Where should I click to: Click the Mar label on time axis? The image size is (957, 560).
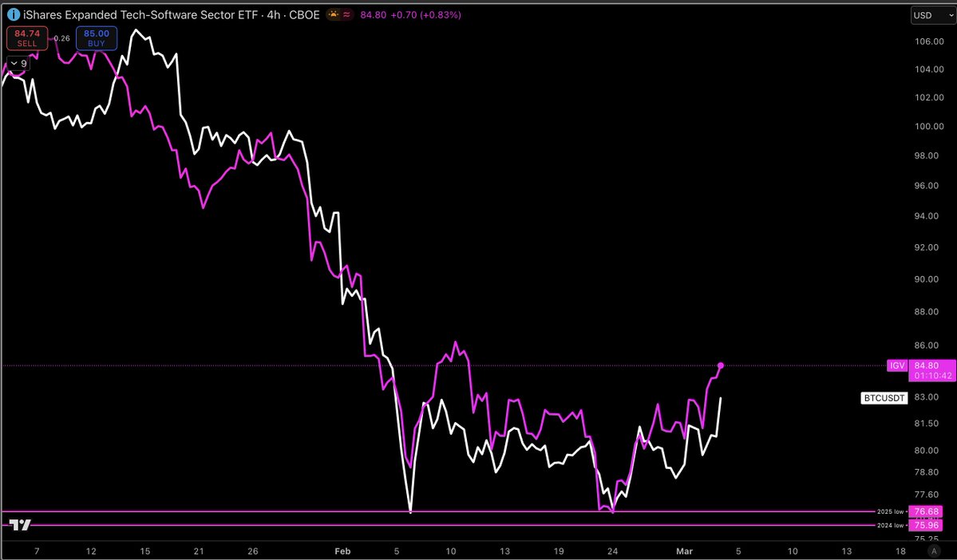point(684,551)
